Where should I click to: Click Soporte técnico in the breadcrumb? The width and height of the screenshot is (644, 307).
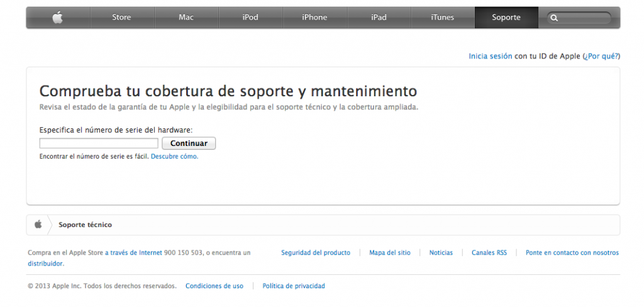click(85, 225)
